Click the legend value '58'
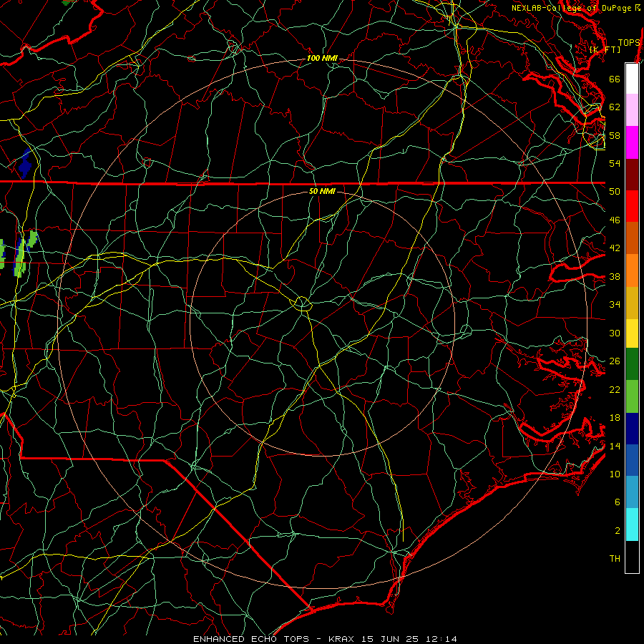The image size is (644, 644). point(615,135)
